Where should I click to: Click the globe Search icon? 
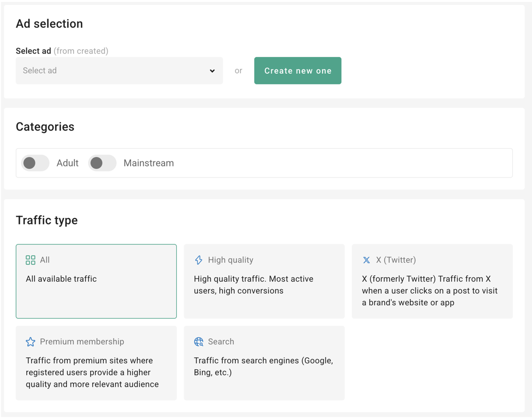pyautogui.click(x=199, y=342)
